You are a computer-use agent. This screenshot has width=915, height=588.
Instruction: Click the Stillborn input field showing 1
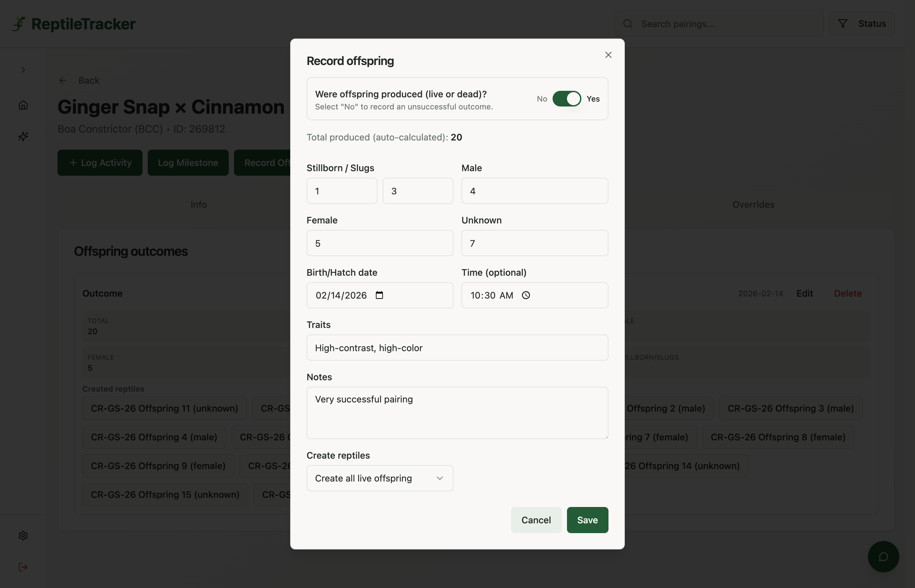(342, 191)
